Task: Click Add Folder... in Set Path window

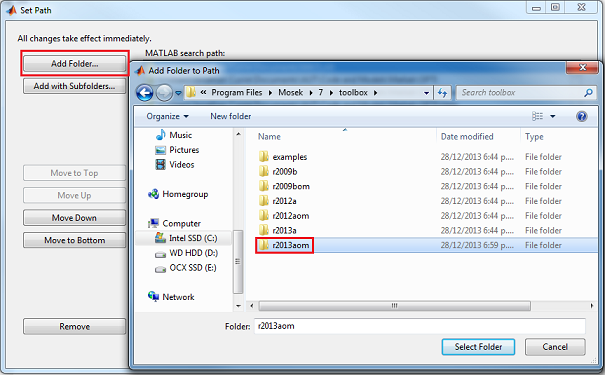Action: (x=74, y=63)
